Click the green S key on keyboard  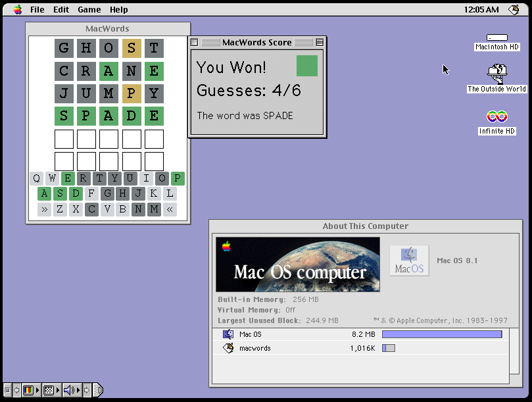(60, 193)
